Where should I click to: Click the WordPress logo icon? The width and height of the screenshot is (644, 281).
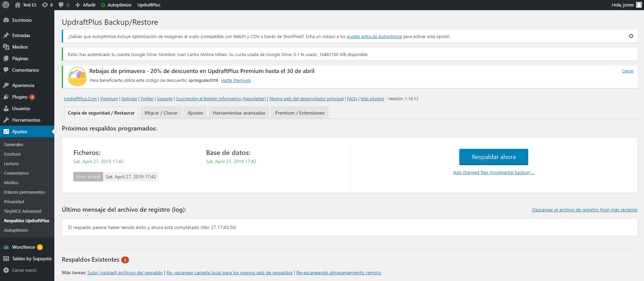click(6, 5)
